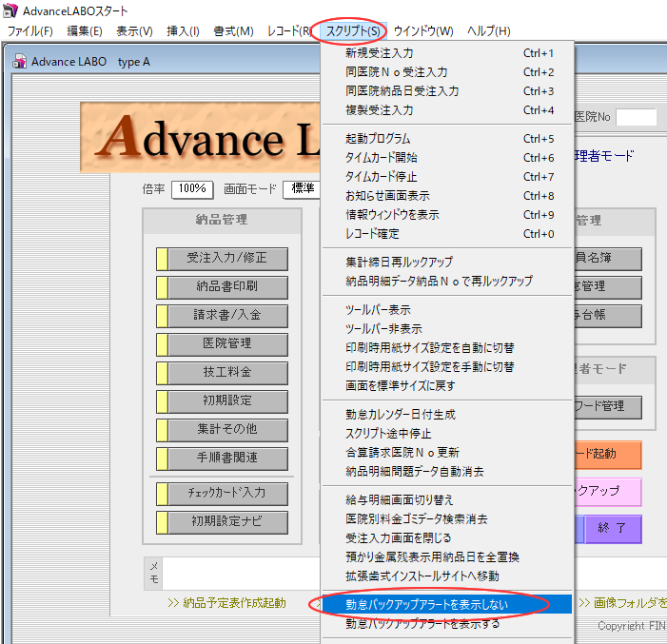The width and height of the screenshot is (667, 644).
Task: Click the AdvanceLABO title bar app icon
Action: pos(10,10)
